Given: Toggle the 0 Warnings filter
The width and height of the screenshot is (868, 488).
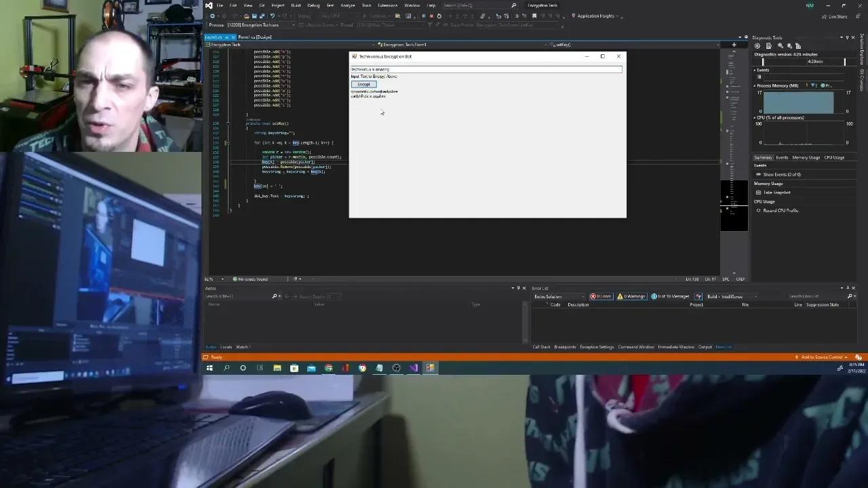Looking at the screenshot, I should coord(631,296).
